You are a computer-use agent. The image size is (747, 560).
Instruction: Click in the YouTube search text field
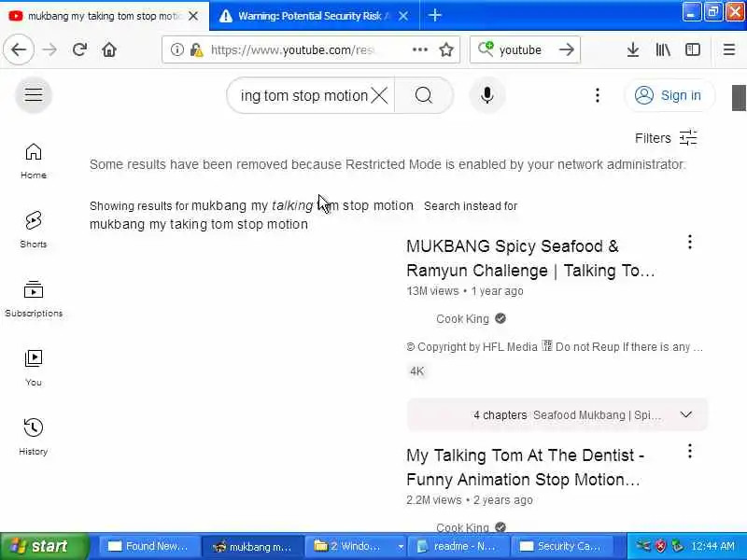pos(304,96)
